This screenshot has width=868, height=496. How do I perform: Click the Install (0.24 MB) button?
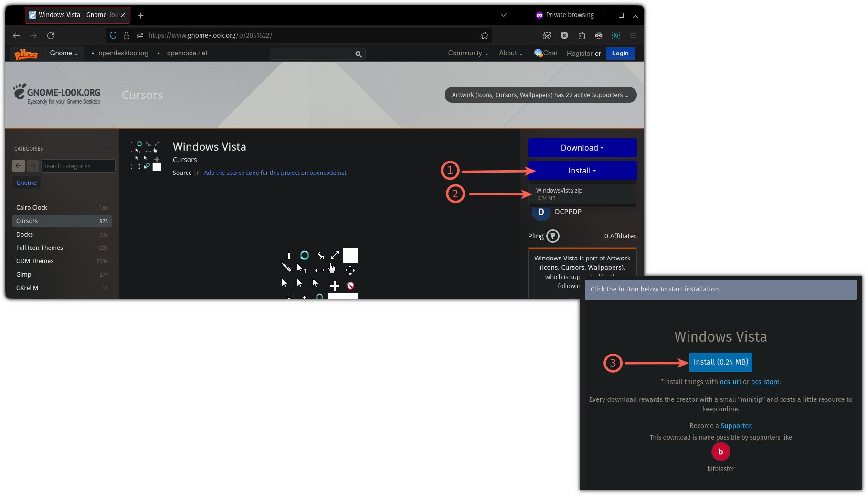[720, 362]
